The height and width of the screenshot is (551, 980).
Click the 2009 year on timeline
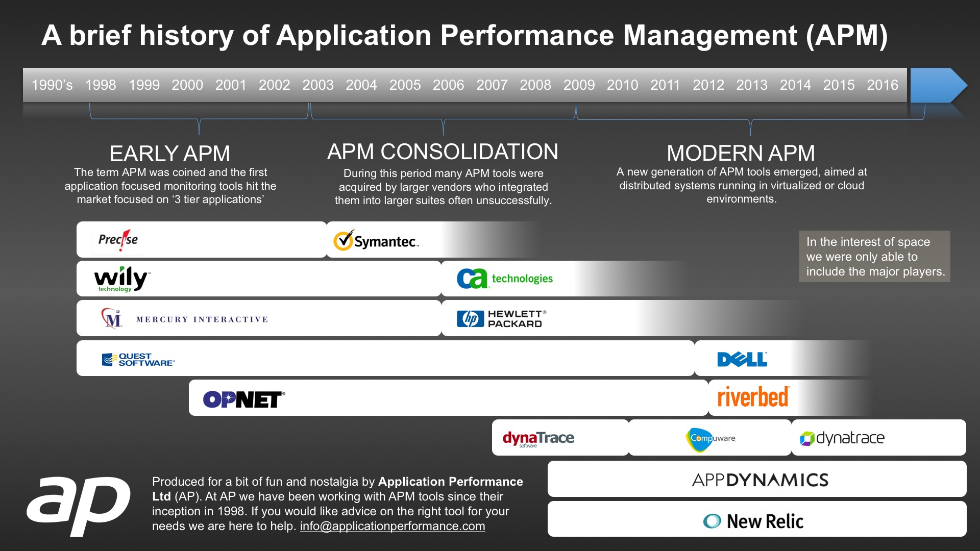point(579,85)
